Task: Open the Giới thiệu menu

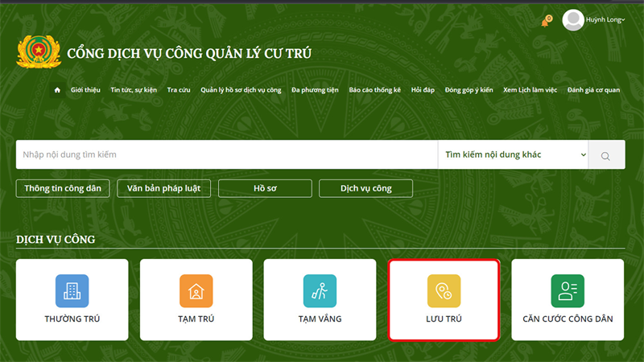Action: click(85, 90)
